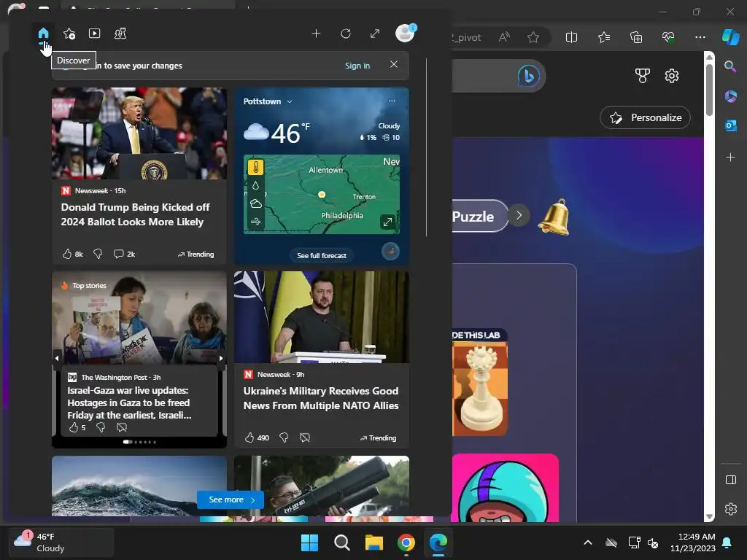Toggle Edge split screen
The image size is (747, 560).
coord(571,37)
